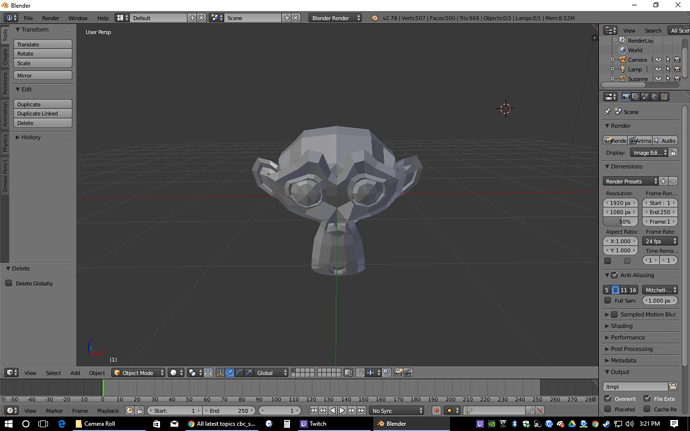Toggle Camera visibility eye in outliner
Image resolution: width=690 pixels, height=431 pixels.
point(658,59)
